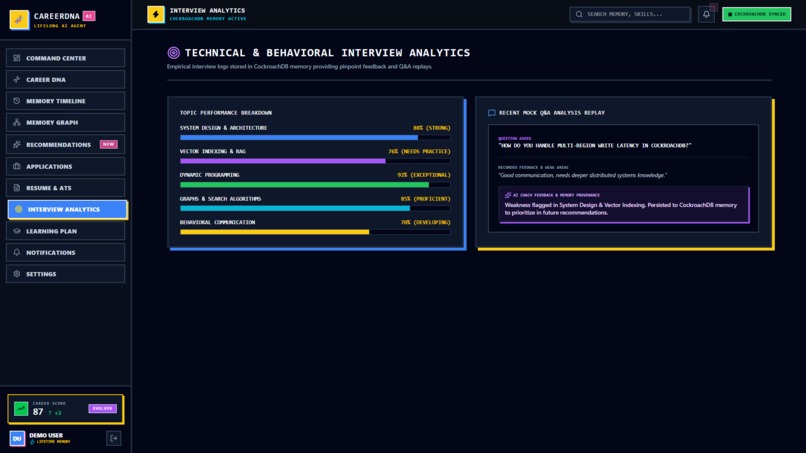Click the Graphs & Search Algorithms progress bar
Screen dimensions: 806x453
click(315, 209)
